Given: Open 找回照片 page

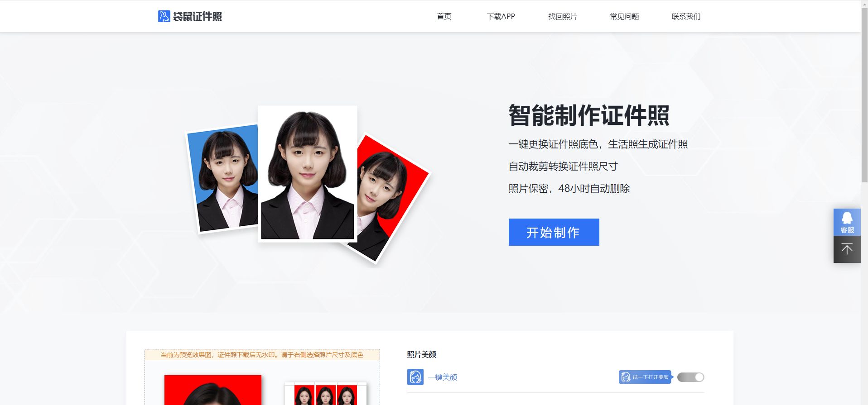Looking at the screenshot, I should click(x=563, y=16).
